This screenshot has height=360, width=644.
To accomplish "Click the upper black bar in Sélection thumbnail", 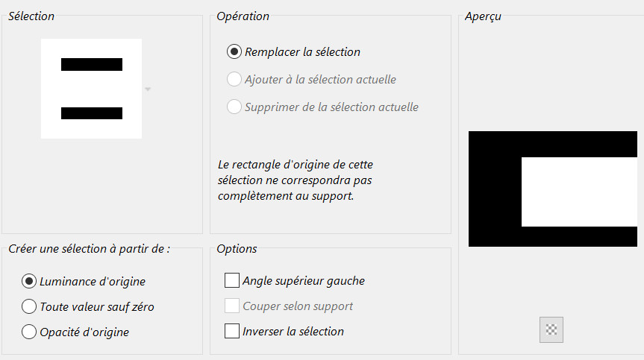I will coord(92,65).
